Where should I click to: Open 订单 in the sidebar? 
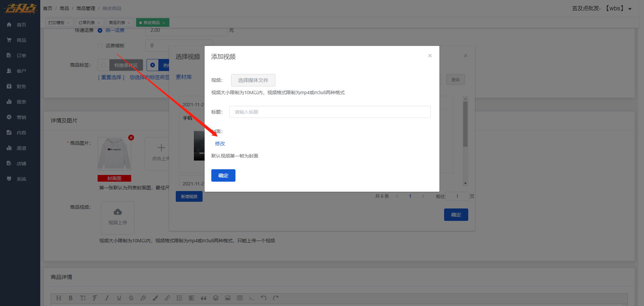tap(20, 56)
